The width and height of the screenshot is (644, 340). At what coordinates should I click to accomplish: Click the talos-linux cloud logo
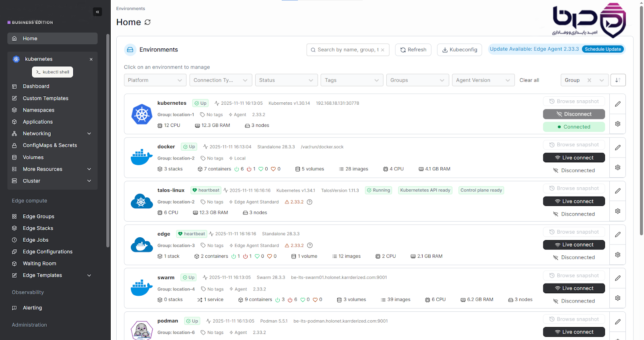click(142, 201)
